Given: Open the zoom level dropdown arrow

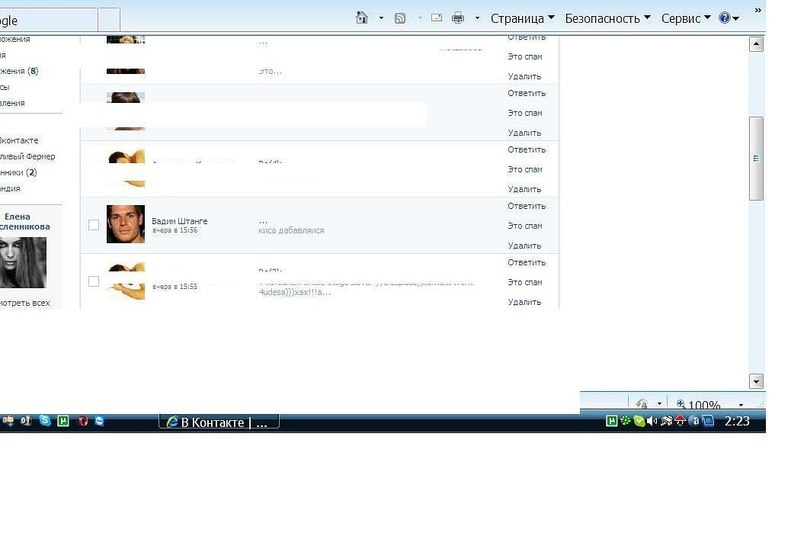Looking at the screenshot, I should pyautogui.click(x=741, y=405).
